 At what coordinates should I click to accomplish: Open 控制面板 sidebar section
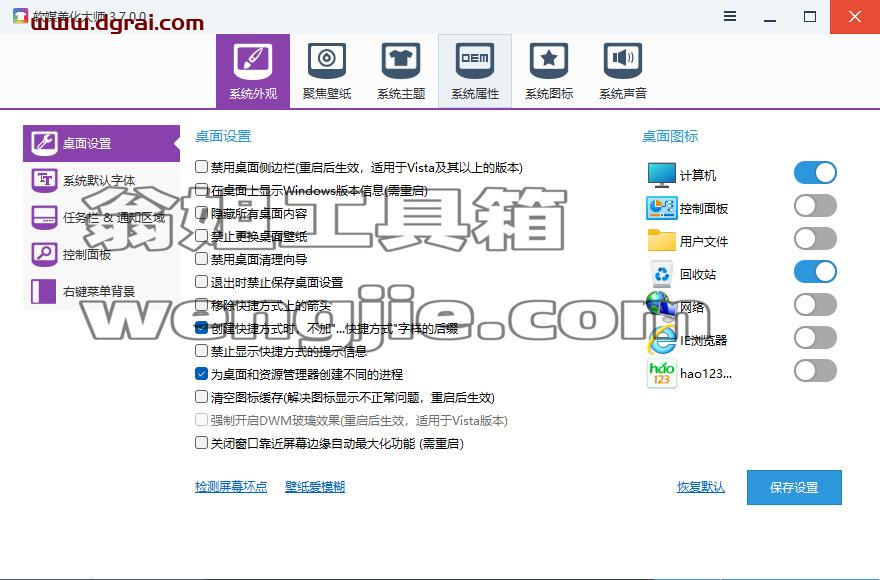click(101, 254)
